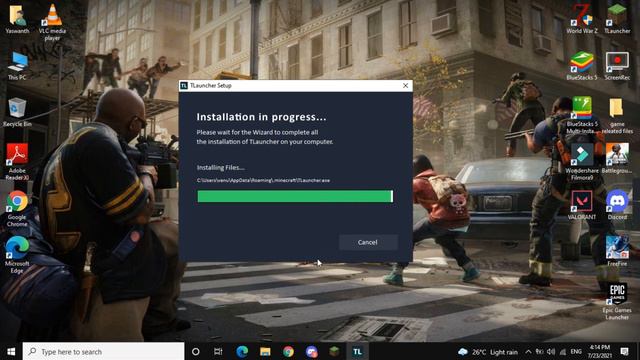The image size is (640, 360).
Task: Select the VALORANT desktop shortcut
Action: [582, 205]
